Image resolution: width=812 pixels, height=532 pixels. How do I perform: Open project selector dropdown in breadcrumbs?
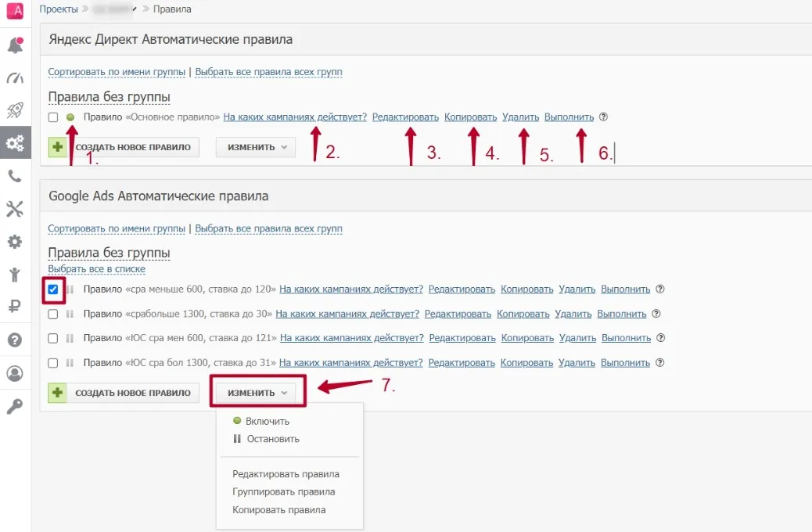click(x=115, y=9)
